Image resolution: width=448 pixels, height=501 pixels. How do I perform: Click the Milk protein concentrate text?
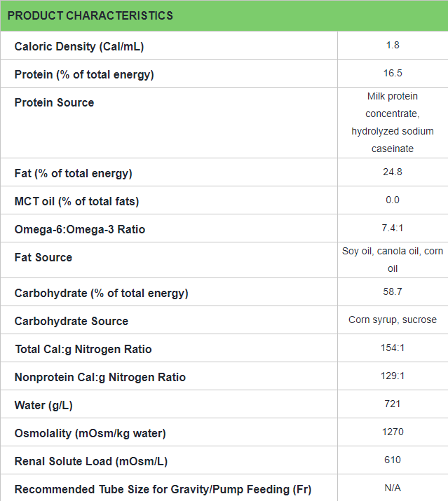pos(393,105)
